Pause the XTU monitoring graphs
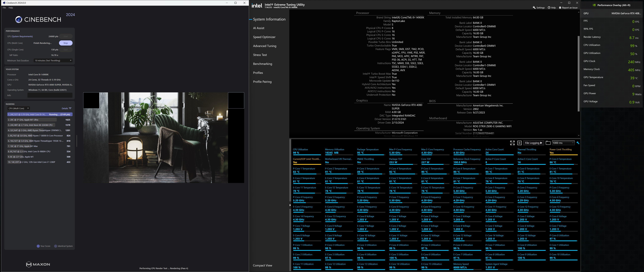The width and height of the screenshot is (644, 272). coord(519,143)
